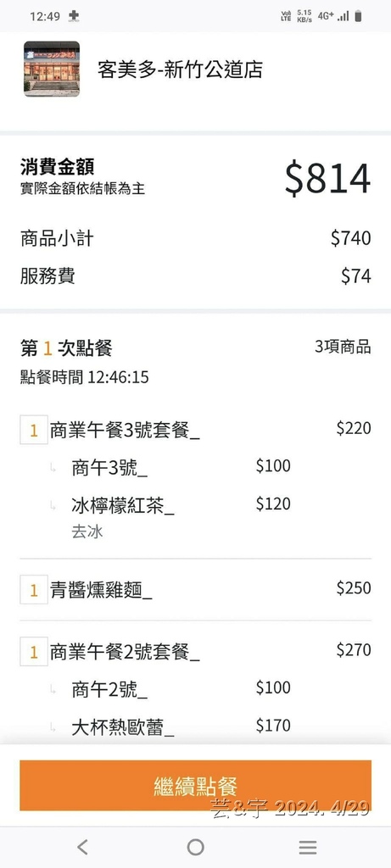Viewport: 391px width, 868px height.
Task: Tap the battery icon in status bar
Action: (358, 16)
